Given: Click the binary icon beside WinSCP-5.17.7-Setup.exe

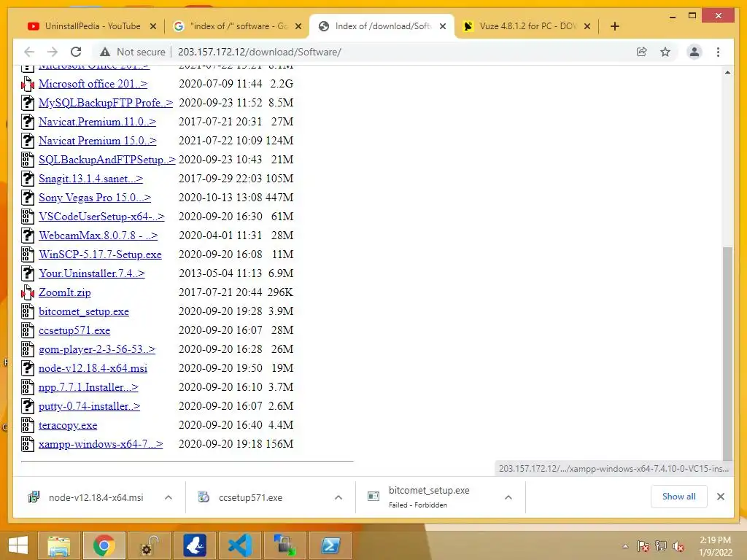Looking at the screenshot, I should [x=28, y=254].
